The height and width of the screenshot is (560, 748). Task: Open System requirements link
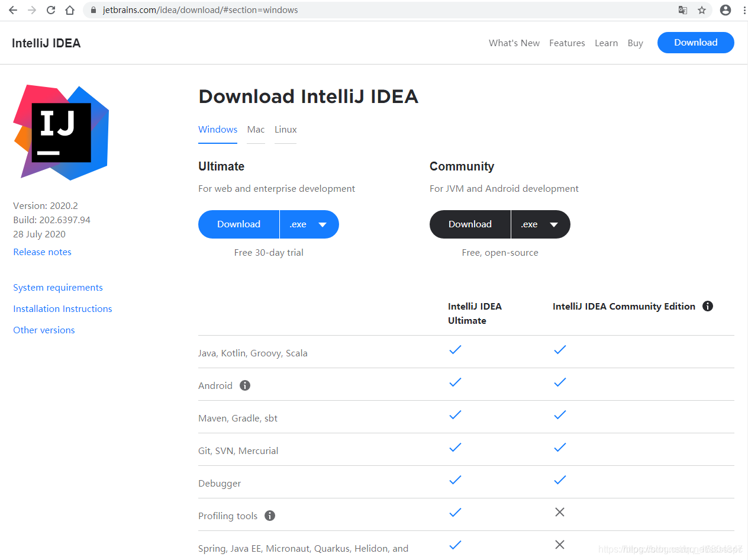point(58,288)
